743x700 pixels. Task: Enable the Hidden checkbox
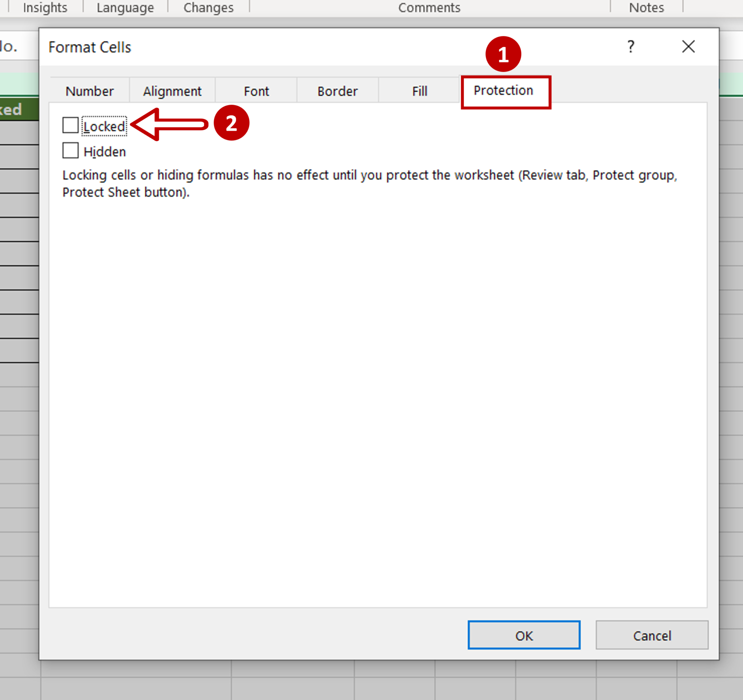pyautogui.click(x=71, y=151)
